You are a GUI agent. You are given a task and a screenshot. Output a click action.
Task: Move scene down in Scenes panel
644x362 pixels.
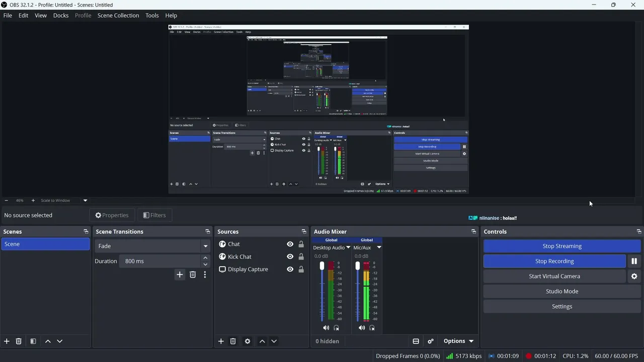[x=59, y=341]
